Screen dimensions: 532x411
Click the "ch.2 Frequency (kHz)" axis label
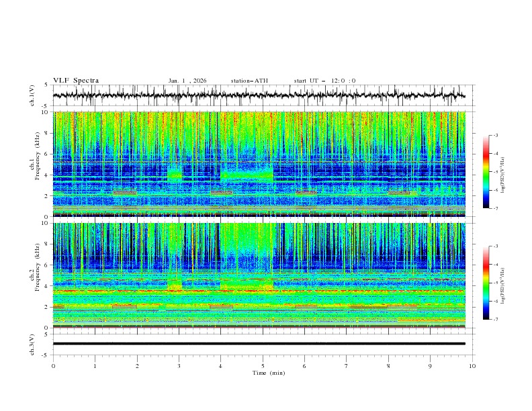35,267
